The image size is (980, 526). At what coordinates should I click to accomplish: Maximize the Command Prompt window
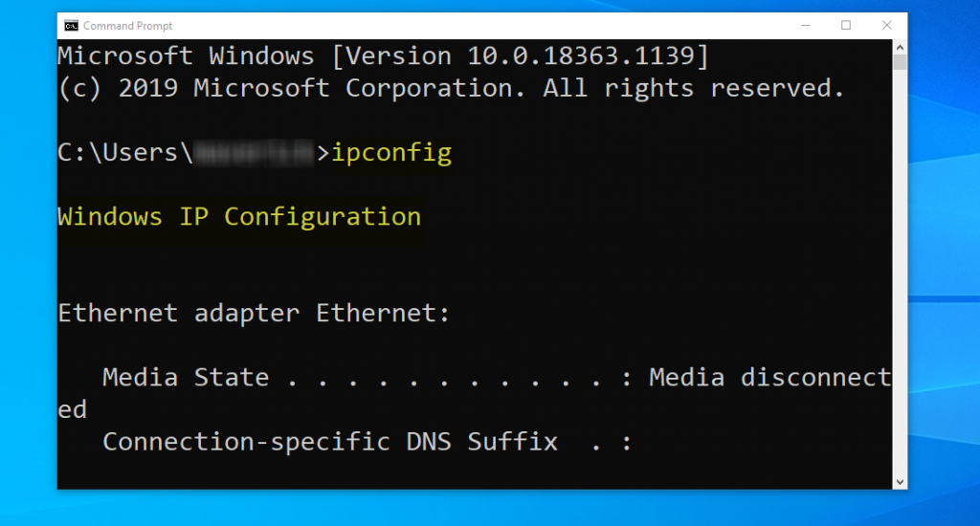coord(846,26)
